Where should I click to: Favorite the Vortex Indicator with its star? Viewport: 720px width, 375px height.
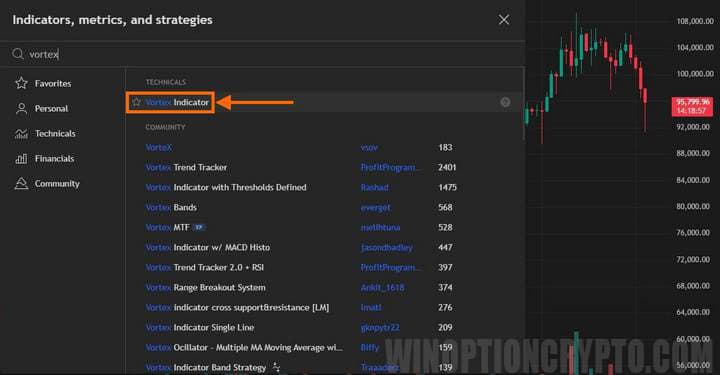click(136, 102)
